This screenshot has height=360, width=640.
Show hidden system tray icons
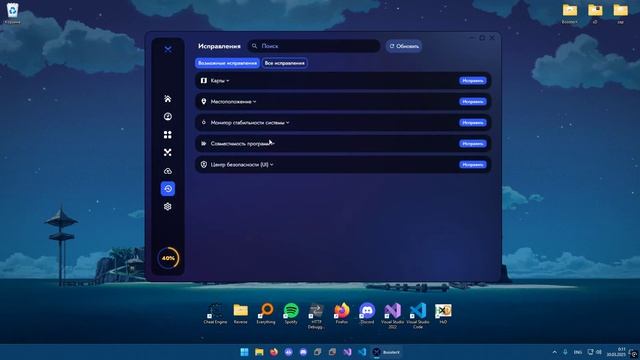click(x=554, y=352)
